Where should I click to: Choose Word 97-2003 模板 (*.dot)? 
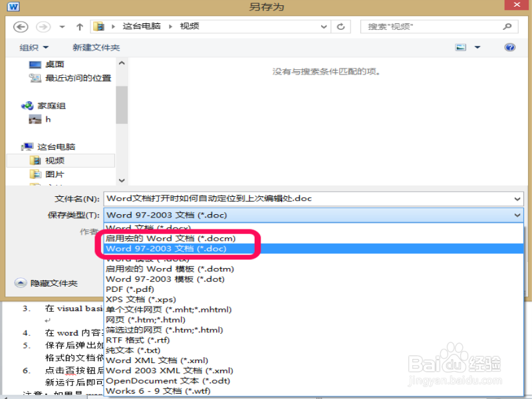[x=314, y=279]
